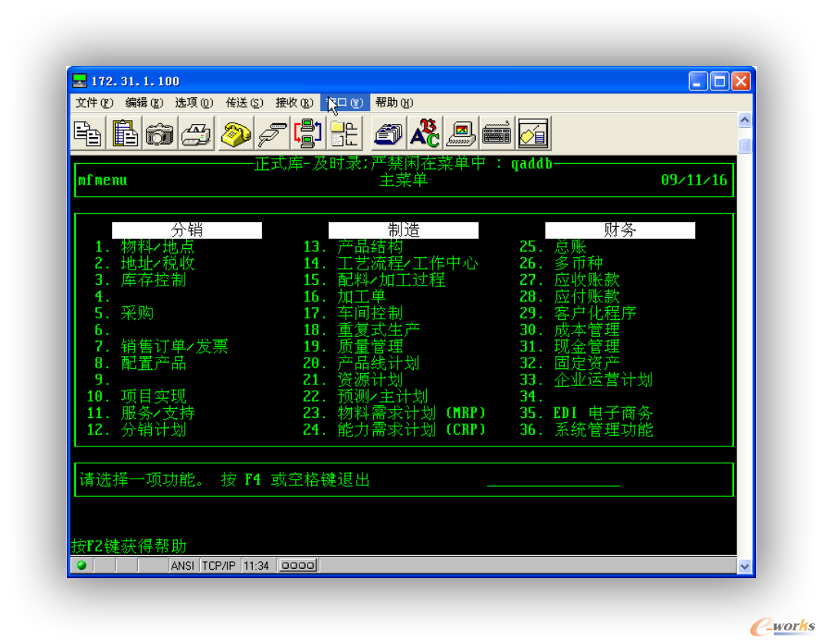Click menu item 13. 产品结构
The height and width of the screenshot is (644, 823).
[x=352, y=247]
